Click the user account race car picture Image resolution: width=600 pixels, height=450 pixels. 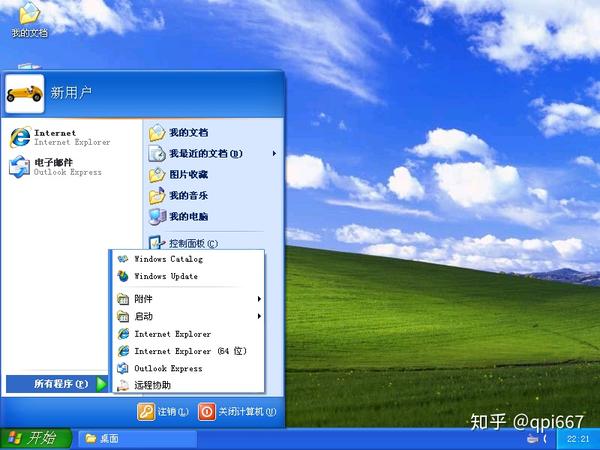click(x=25, y=93)
